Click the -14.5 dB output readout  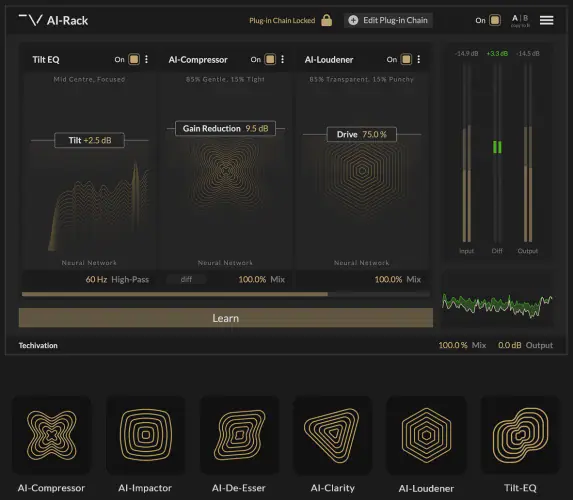[528, 53]
